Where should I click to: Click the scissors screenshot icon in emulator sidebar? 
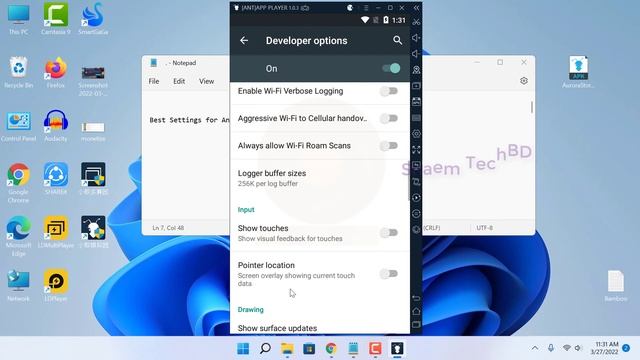point(416,22)
